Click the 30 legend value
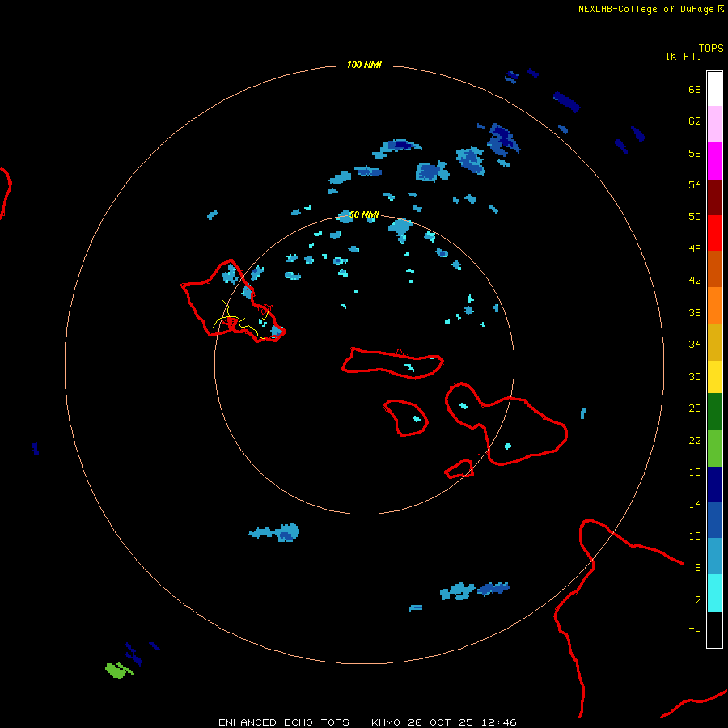728x728 pixels. (695, 376)
